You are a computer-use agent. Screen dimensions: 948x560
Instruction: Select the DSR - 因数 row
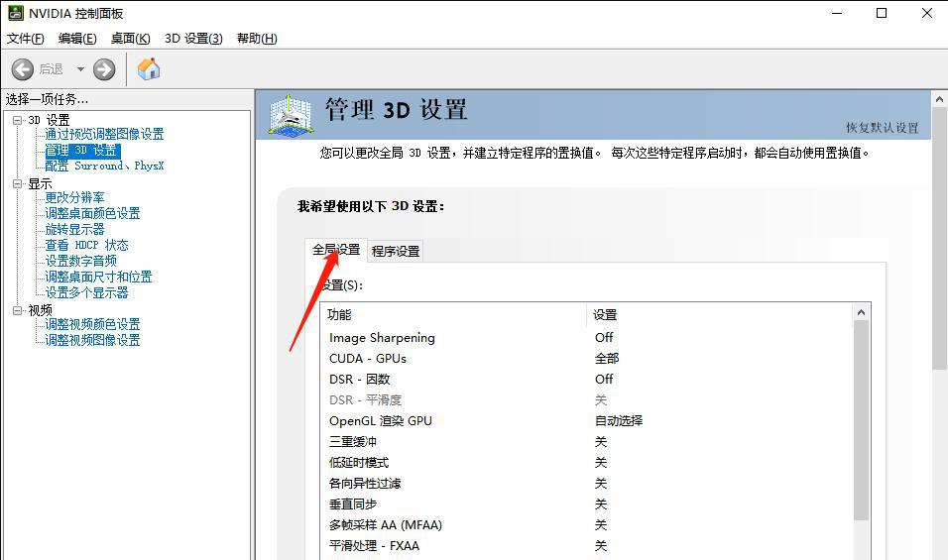click(586, 380)
